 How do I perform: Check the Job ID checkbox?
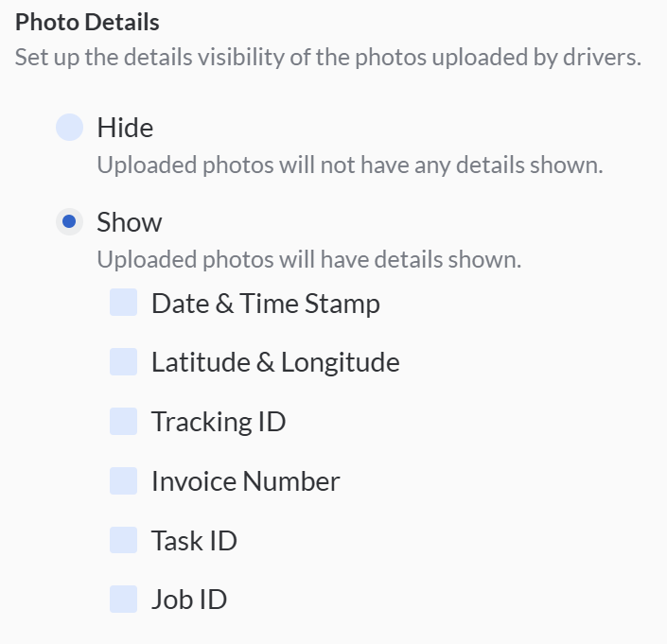(x=124, y=599)
